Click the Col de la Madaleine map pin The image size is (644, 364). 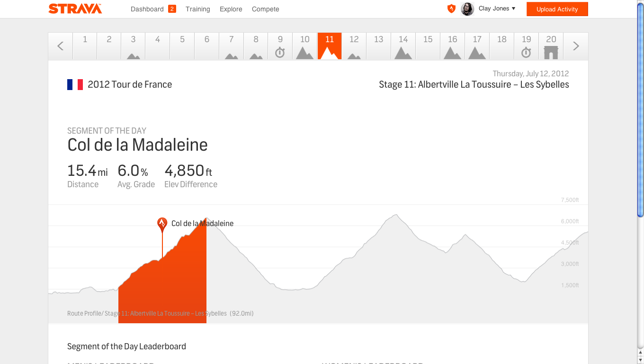coord(162,224)
